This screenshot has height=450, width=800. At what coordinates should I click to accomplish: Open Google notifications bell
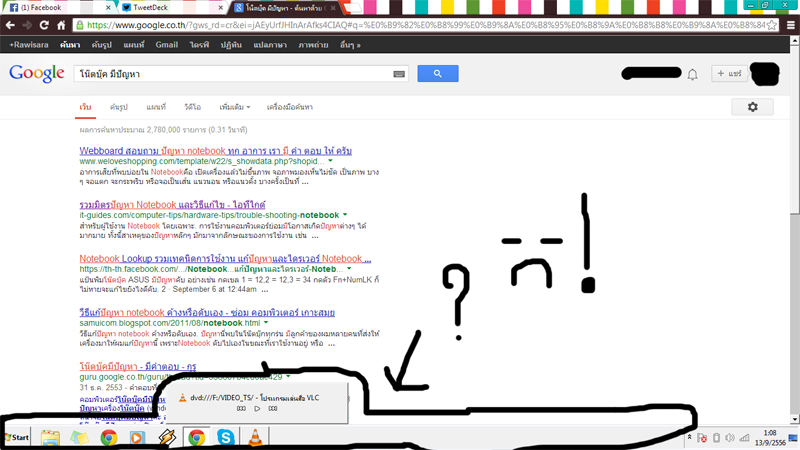point(692,74)
